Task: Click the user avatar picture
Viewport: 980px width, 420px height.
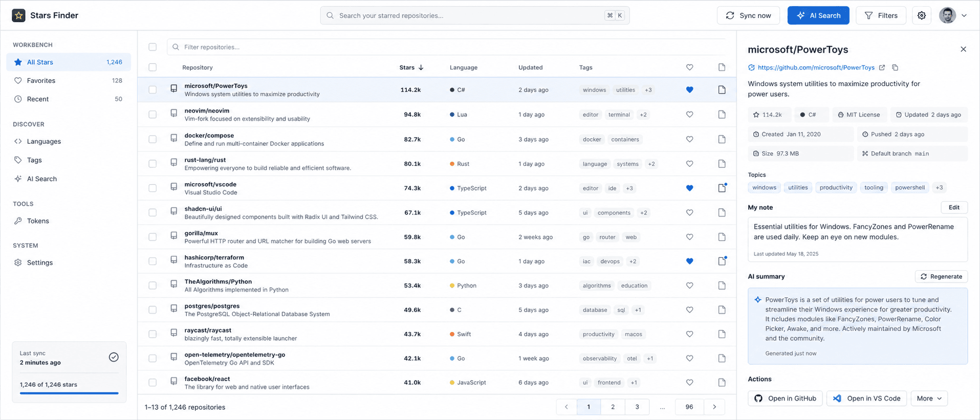Action: [x=947, y=15]
